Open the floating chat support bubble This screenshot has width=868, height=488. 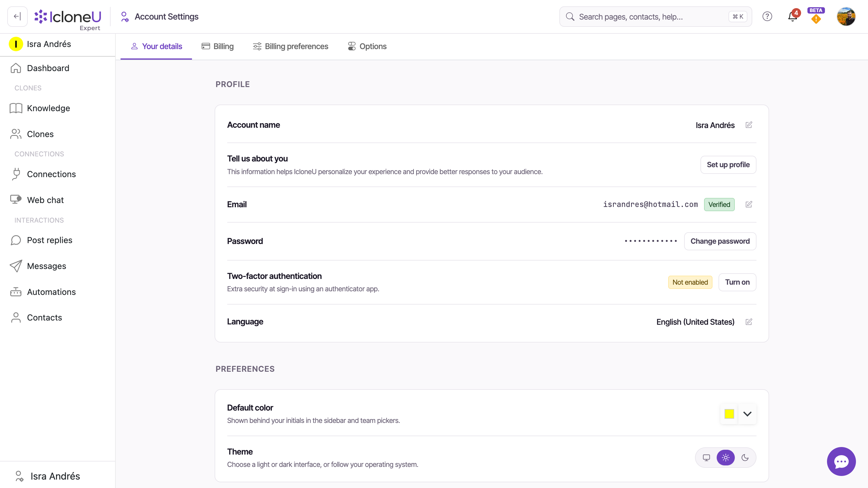[841, 461]
